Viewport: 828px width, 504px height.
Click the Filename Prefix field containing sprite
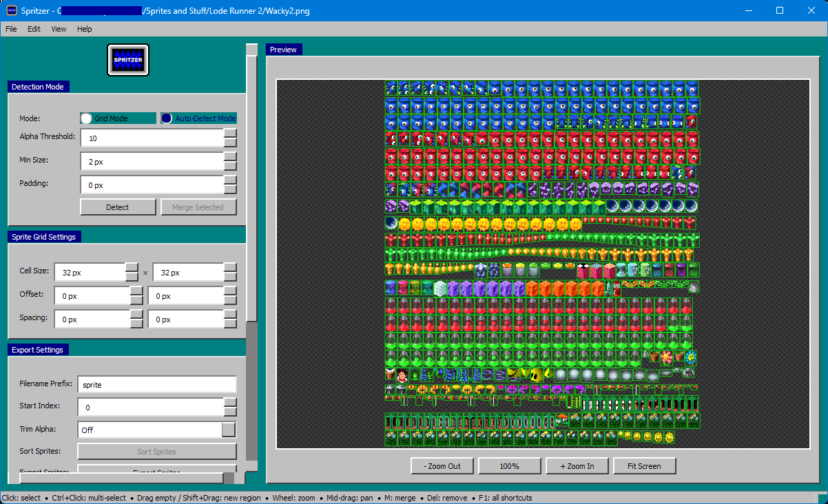click(157, 385)
